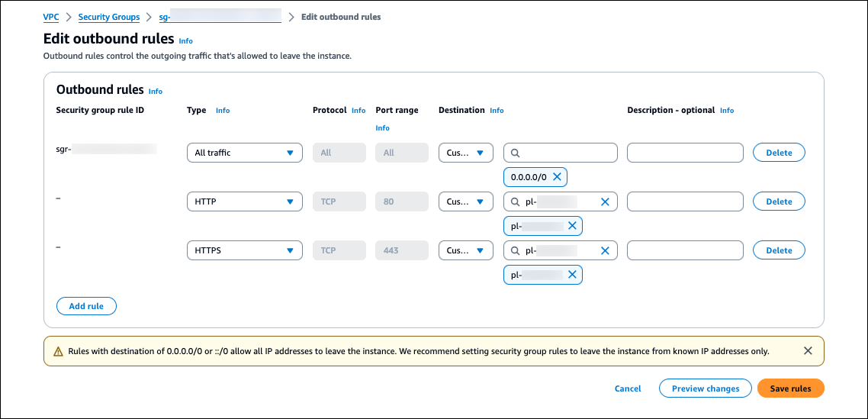
Task: Remove the 0.0.0.0/0 destination chip
Action: (x=557, y=177)
